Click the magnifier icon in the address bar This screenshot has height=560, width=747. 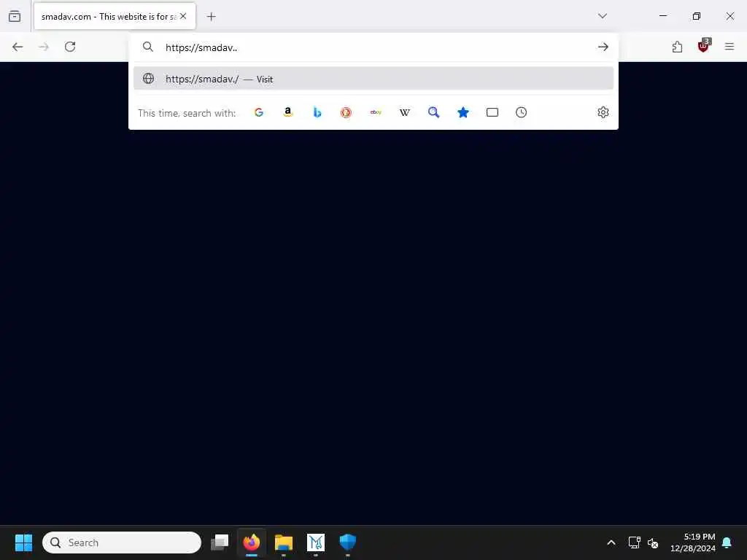148,47
